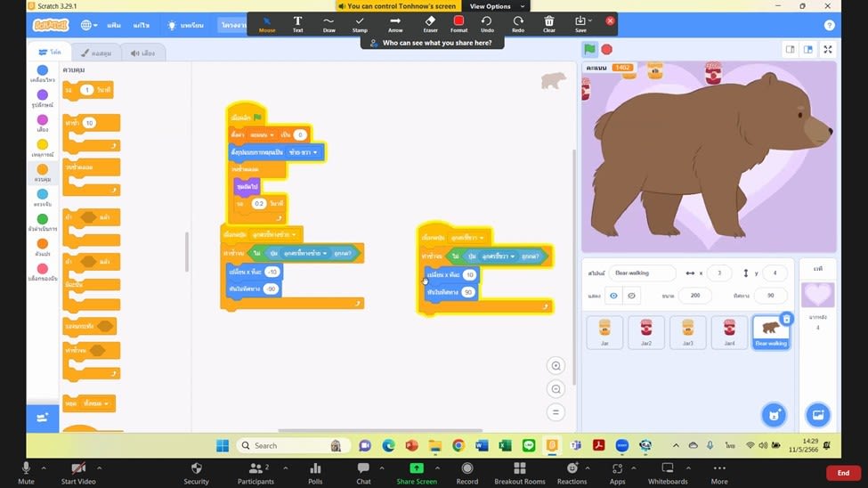
Task: Switch to small stage layout
Action: pyautogui.click(x=790, y=49)
